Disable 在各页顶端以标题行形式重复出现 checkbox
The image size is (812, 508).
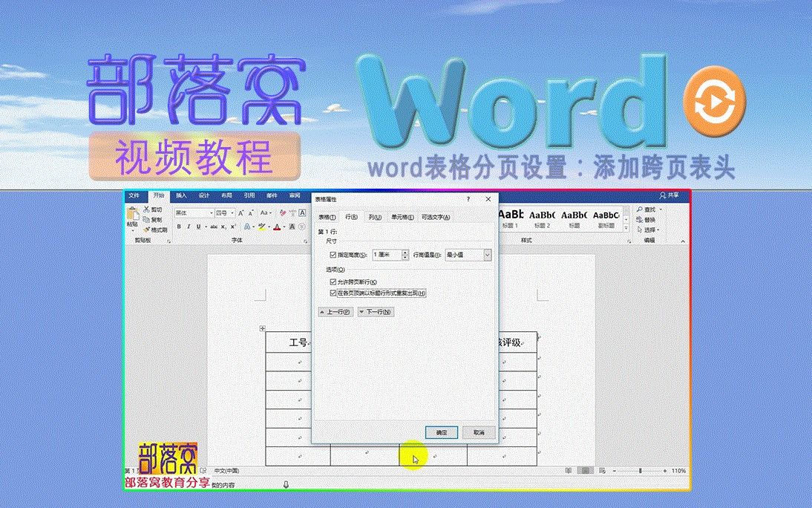pyautogui.click(x=334, y=293)
